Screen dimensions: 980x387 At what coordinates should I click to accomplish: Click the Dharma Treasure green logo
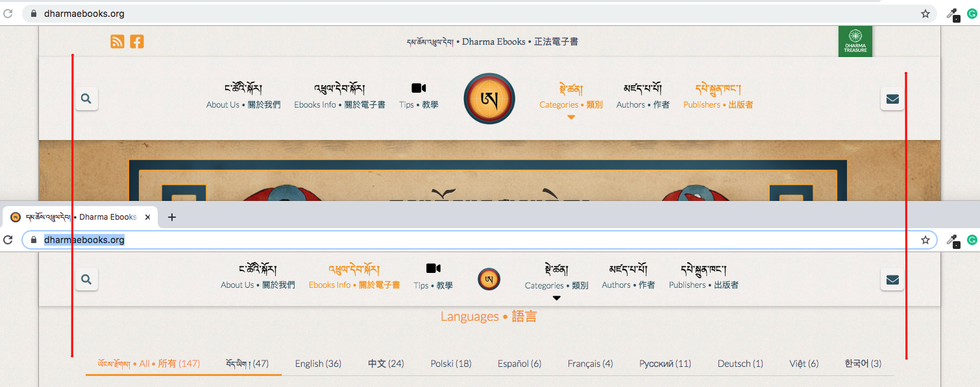(x=855, y=41)
